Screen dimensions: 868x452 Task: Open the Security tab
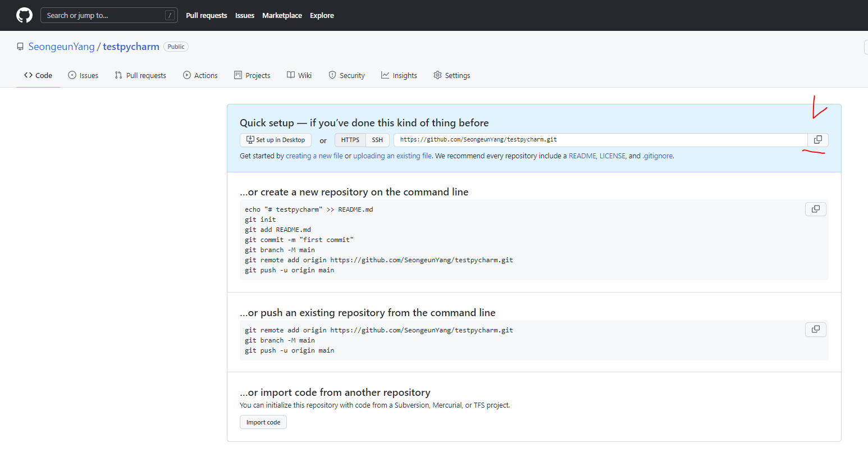pos(346,75)
